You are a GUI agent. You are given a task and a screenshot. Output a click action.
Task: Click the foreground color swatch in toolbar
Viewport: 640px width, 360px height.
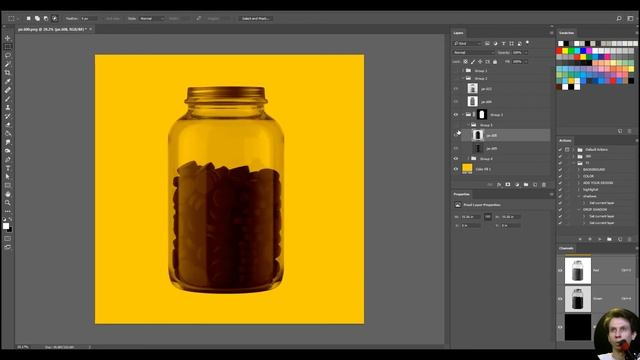(x=6, y=226)
